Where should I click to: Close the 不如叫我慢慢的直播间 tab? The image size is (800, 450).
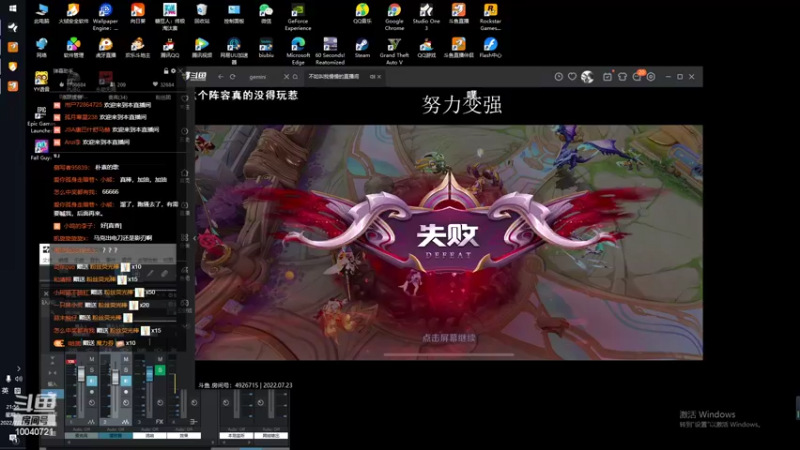pyautogui.click(x=379, y=77)
